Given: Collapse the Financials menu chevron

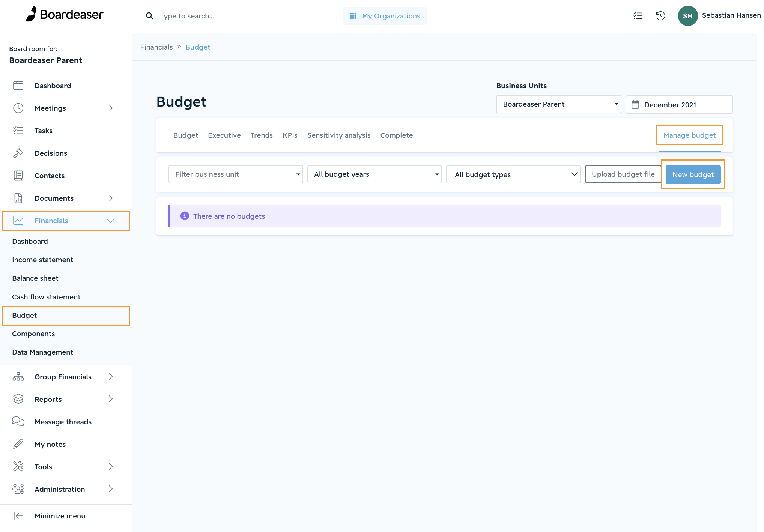Looking at the screenshot, I should (111, 221).
